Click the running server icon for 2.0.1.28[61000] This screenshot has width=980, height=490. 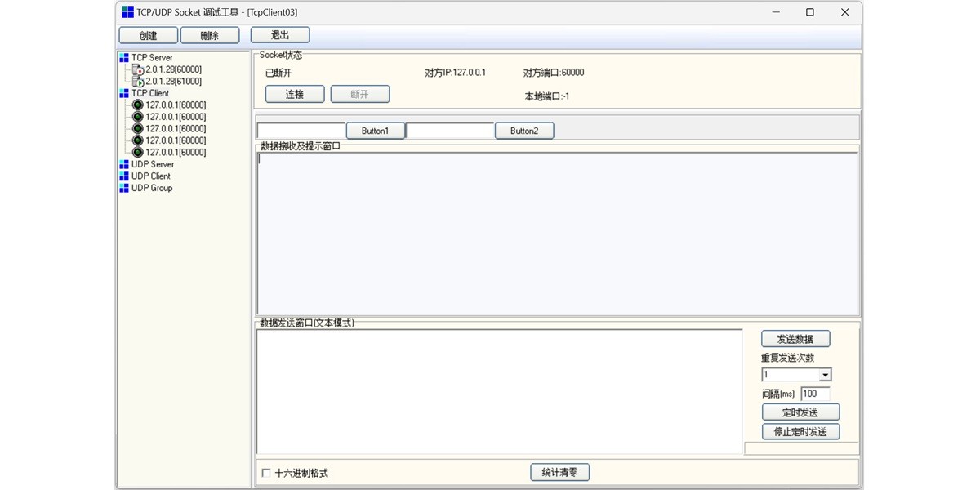click(136, 81)
